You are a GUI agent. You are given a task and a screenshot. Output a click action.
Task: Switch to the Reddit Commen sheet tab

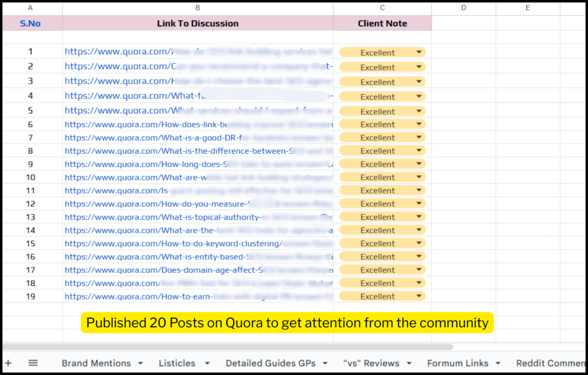coord(551,363)
